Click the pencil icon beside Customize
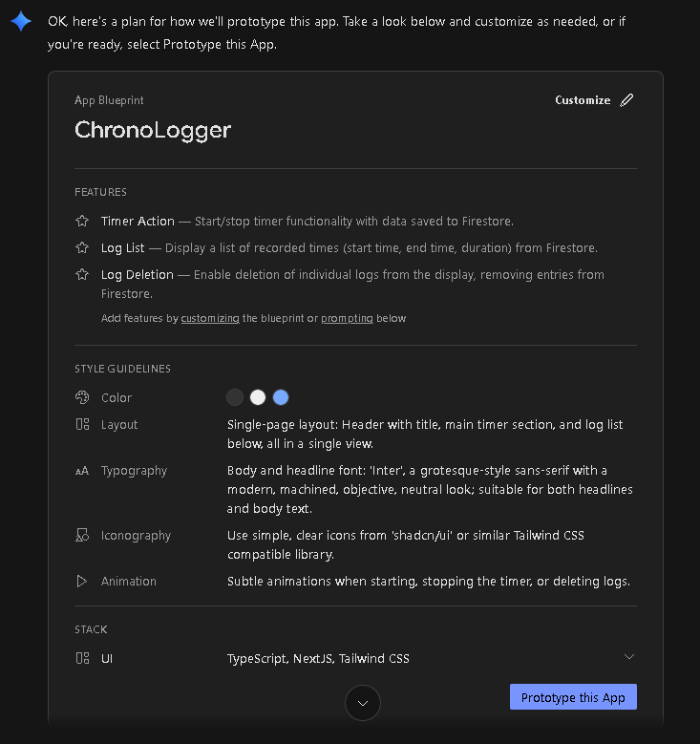 (x=626, y=100)
